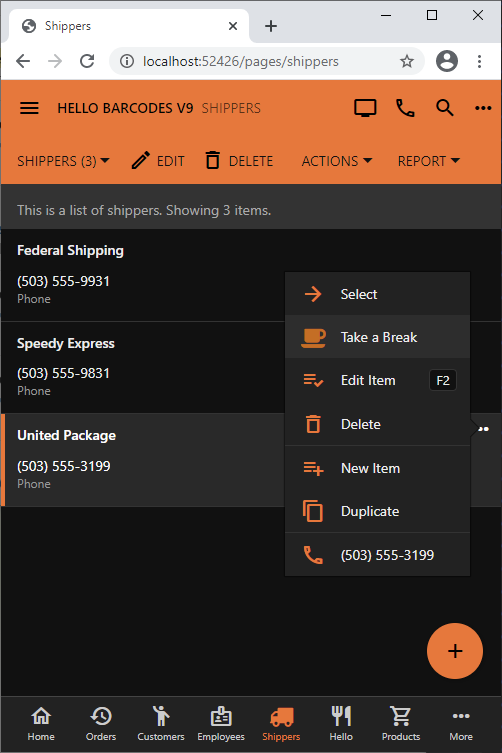Go to Home in bottom navigation
This screenshot has width=502, height=753.
[x=41, y=724]
